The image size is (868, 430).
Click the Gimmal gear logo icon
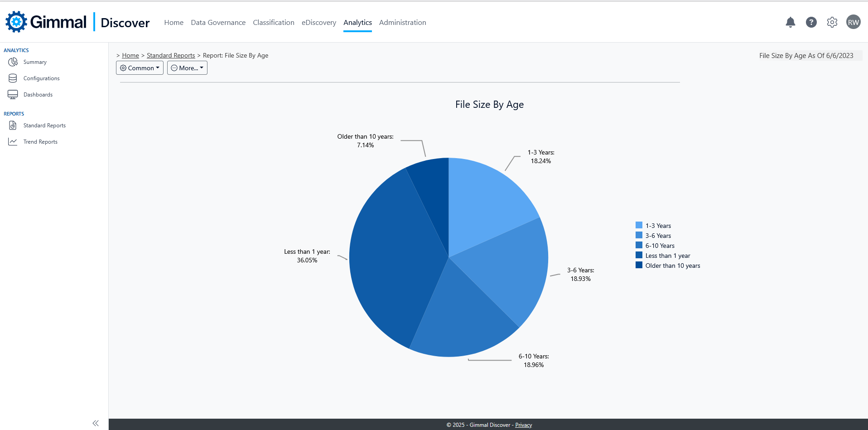tap(16, 22)
